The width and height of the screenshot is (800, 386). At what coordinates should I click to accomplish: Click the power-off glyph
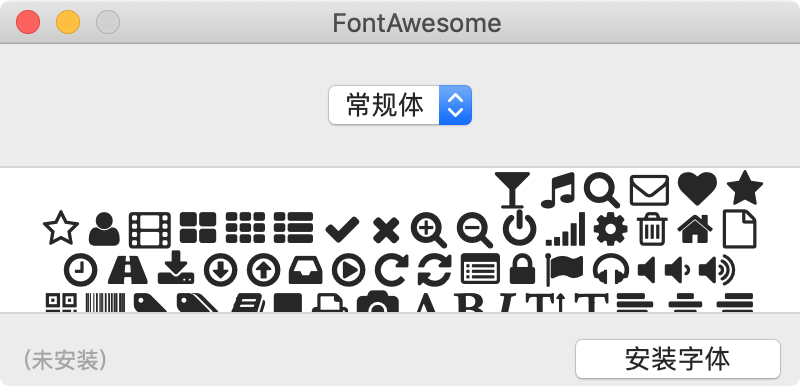(520, 227)
